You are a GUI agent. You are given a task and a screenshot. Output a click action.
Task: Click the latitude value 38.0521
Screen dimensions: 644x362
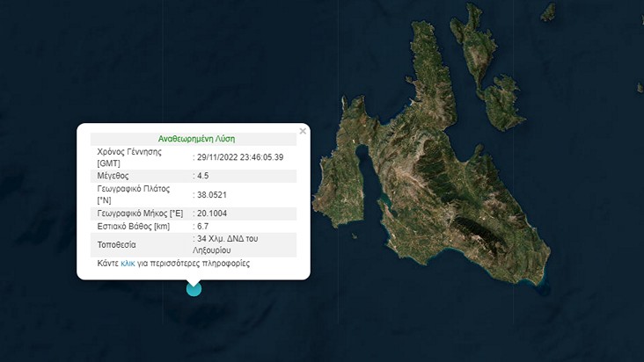coord(211,194)
